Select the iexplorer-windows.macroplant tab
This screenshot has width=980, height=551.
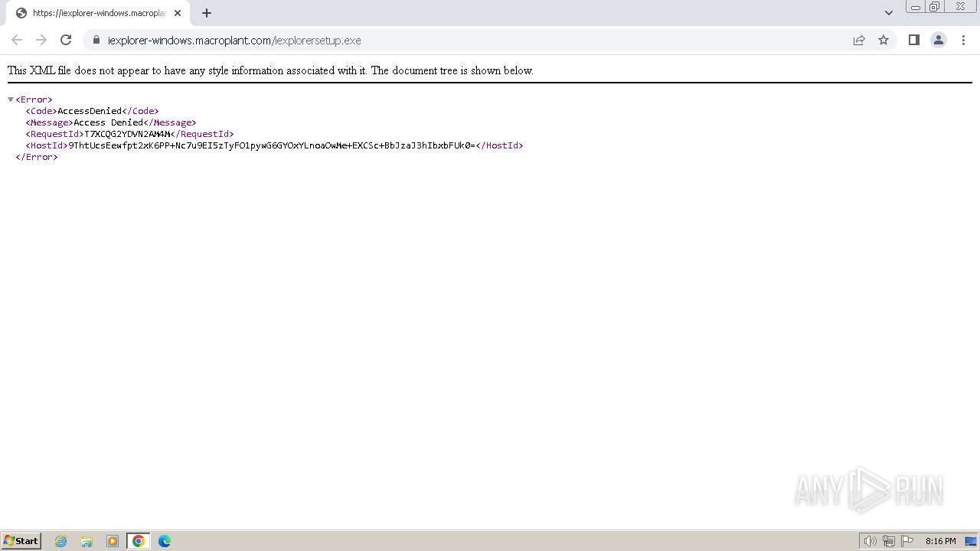pyautogui.click(x=99, y=13)
